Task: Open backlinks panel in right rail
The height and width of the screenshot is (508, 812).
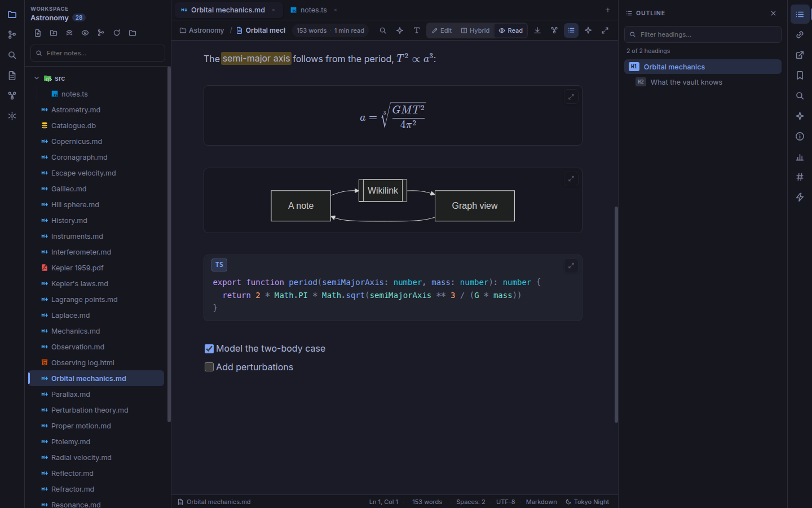Action: point(800,35)
